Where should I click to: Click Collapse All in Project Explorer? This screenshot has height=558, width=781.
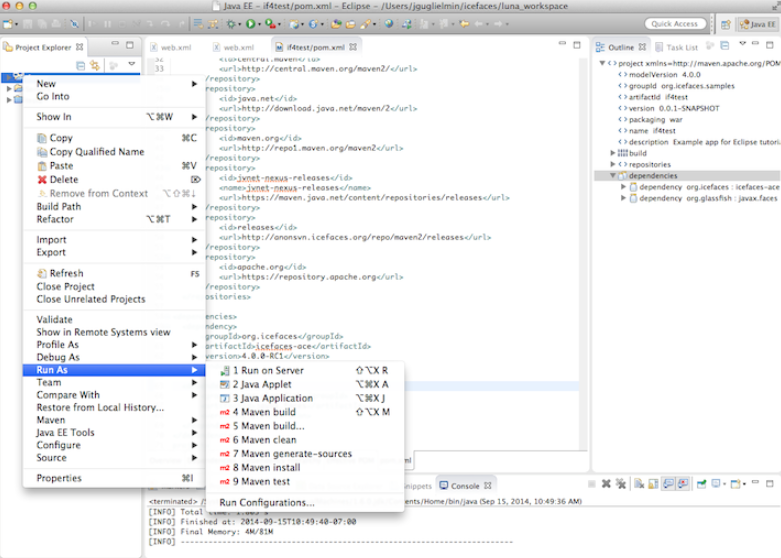point(80,65)
